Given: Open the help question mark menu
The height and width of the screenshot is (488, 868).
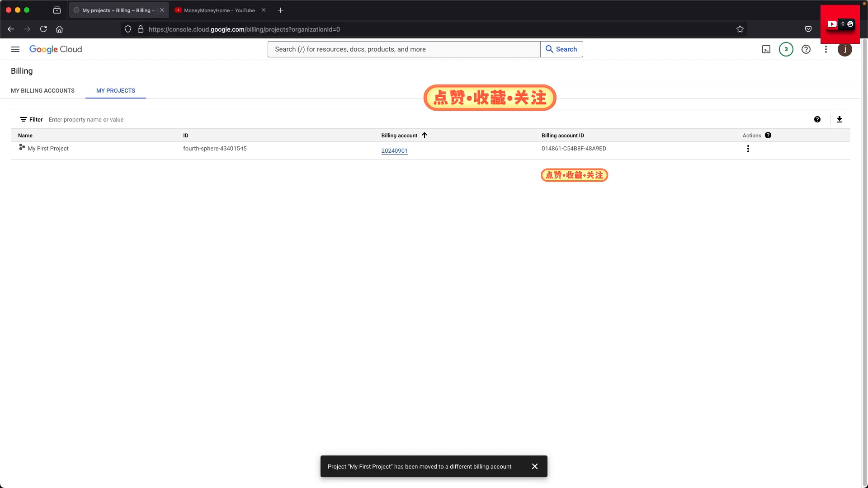Looking at the screenshot, I should tap(806, 49).
